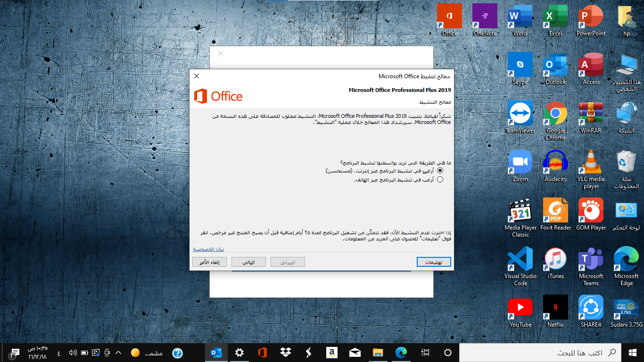Viewport: 644px width, 362px height.
Task: Open Task View on taskbar
Action: (x=425, y=352)
